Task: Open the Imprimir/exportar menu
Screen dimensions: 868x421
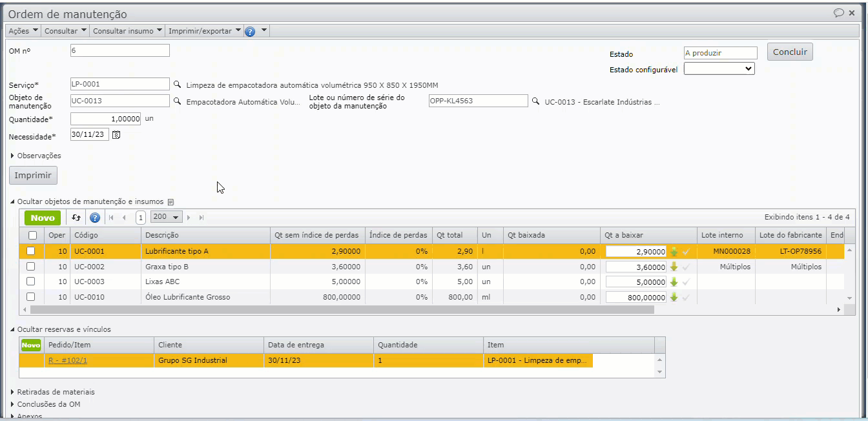Action: [204, 31]
